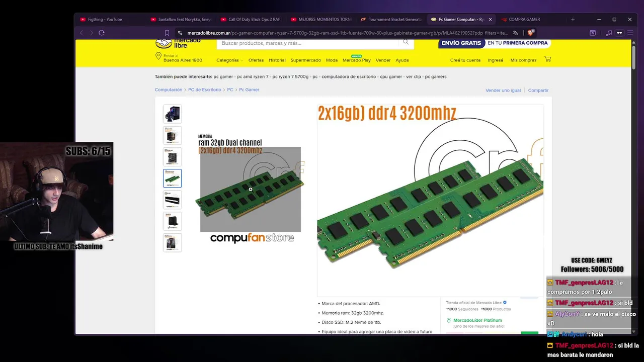Close the Pc Gamer Compufan tab
Screen dimensions: 644x362
click(490, 19)
